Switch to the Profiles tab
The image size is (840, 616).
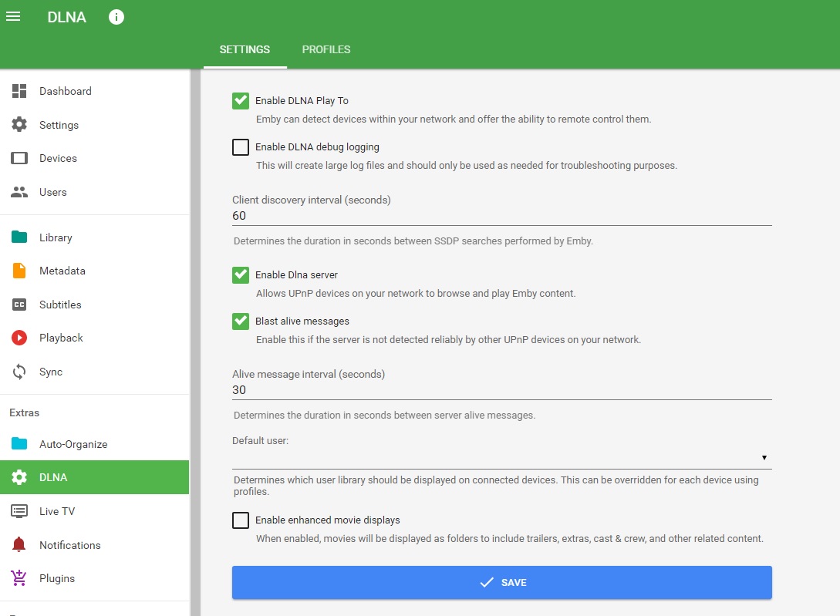pyautogui.click(x=326, y=50)
